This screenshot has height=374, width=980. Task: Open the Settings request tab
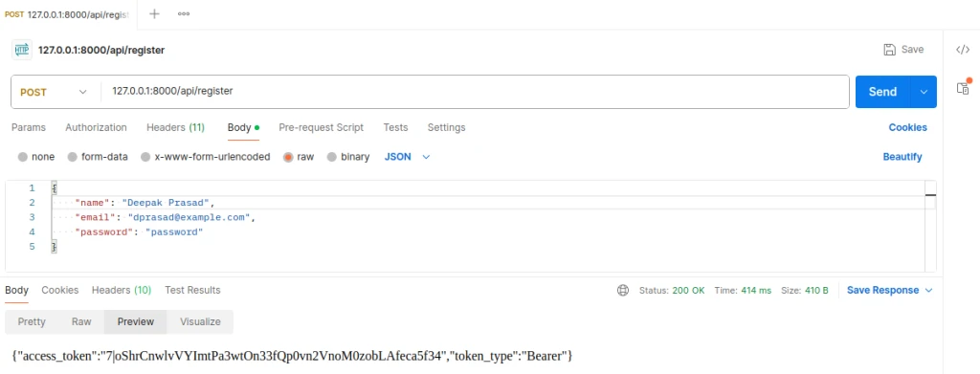[x=446, y=127]
